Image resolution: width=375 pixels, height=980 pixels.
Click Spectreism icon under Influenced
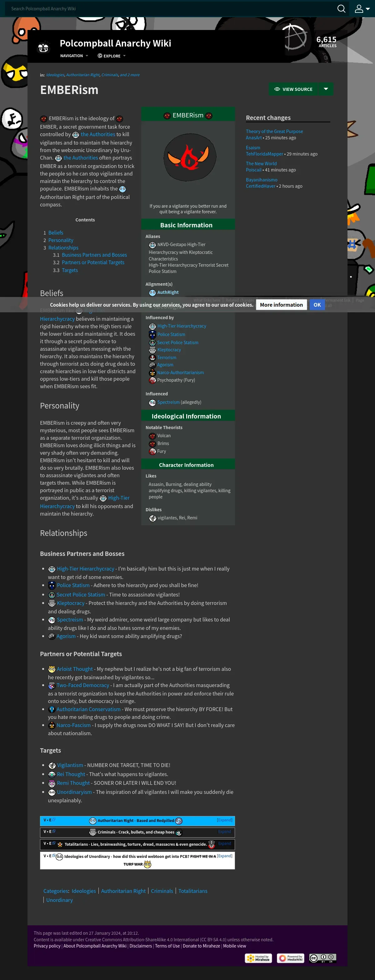point(152,403)
